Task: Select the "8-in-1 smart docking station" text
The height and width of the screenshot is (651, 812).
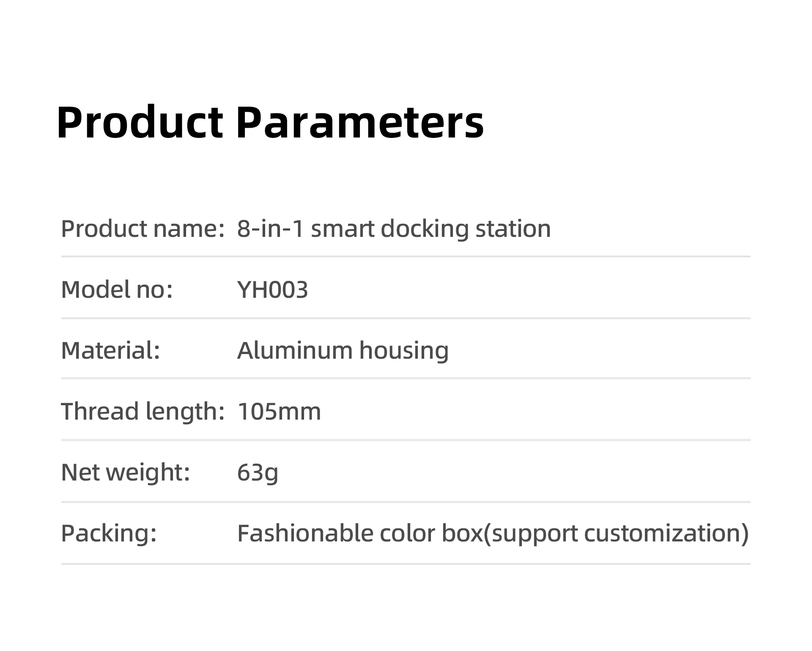Action: coord(394,229)
